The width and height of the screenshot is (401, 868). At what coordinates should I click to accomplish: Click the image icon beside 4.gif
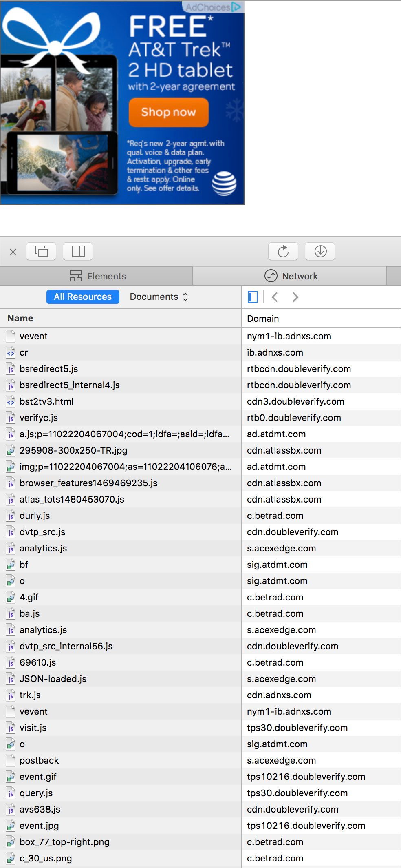coord(11,598)
